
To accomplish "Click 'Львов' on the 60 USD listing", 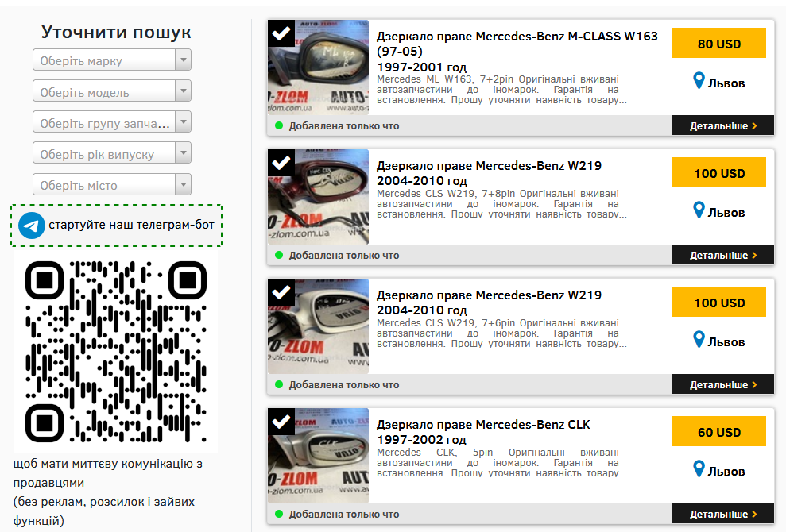I will [x=726, y=472].
